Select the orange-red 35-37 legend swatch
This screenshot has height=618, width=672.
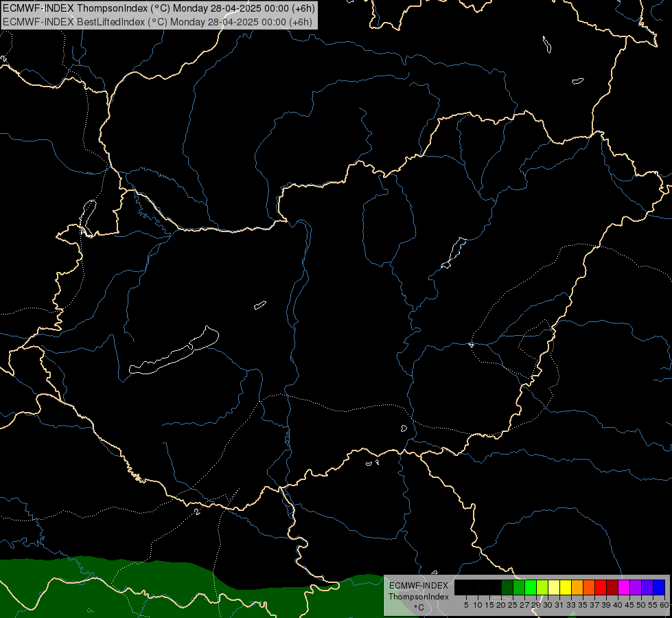click(x=590, y=587)
